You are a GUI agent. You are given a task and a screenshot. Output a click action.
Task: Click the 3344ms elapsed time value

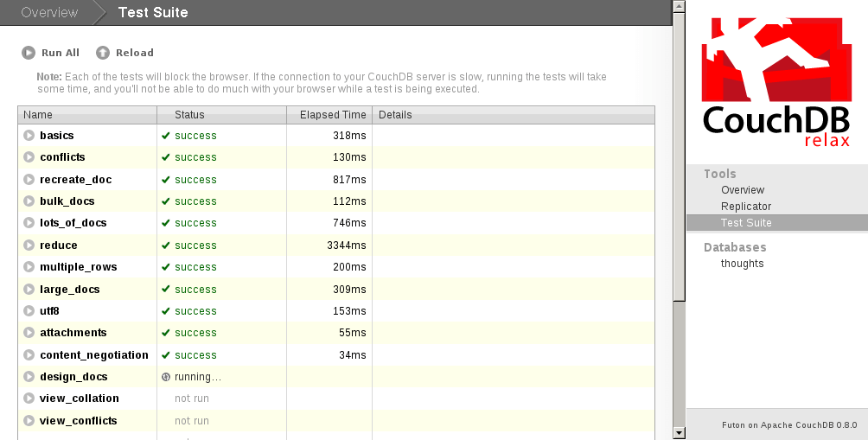coord(347,246)
